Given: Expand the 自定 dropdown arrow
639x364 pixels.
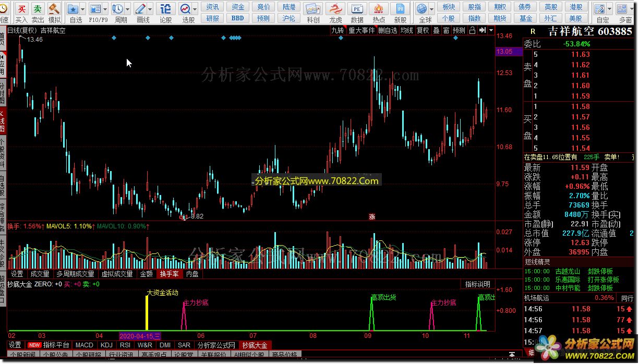Looking at the screenshot, I should tap(609, 9).
